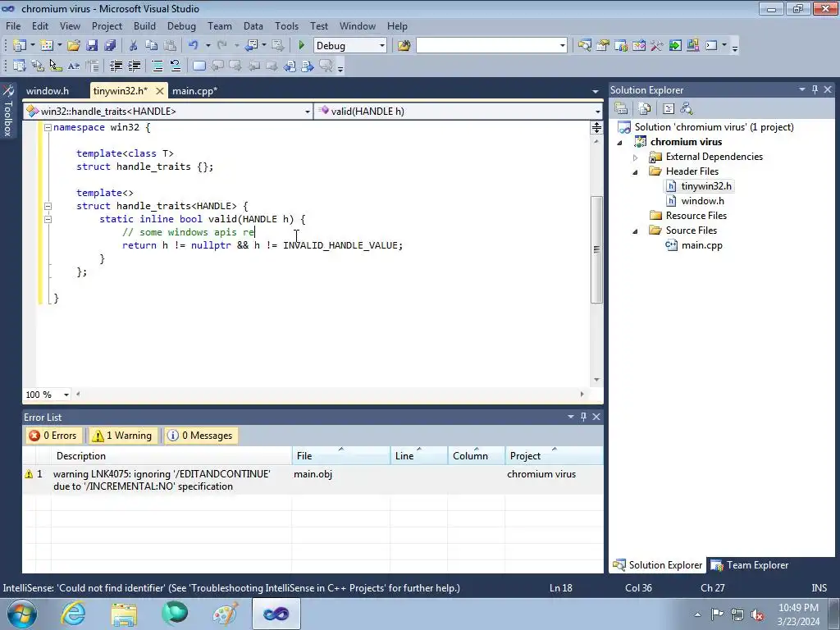Collapse the Header Files folder
Image resolution: width=840 pixels, height=630 pixels.
(x=636, y=172)
